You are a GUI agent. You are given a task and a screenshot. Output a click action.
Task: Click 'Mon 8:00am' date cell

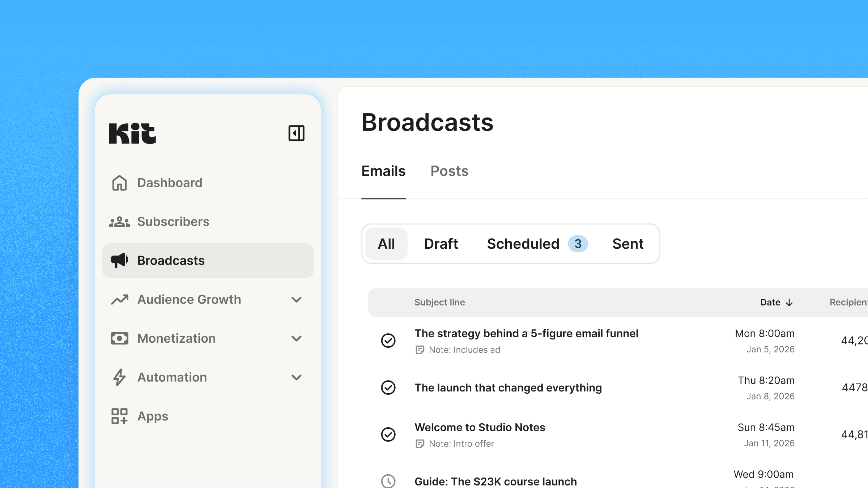point(765,333)
